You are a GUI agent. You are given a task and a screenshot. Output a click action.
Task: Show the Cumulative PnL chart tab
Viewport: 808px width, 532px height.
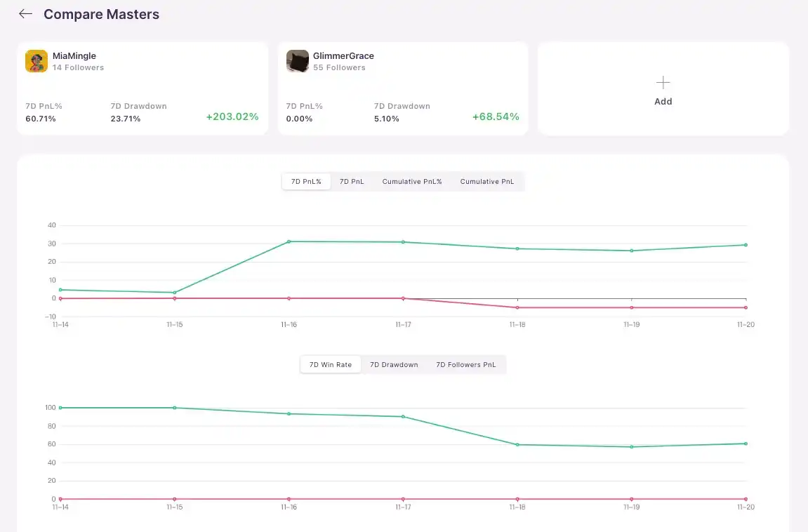487,182
